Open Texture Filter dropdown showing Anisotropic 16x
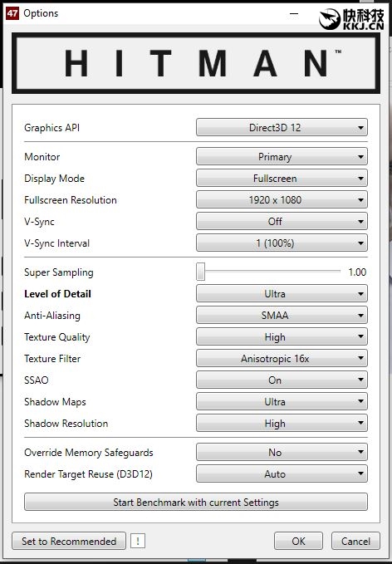392x564 pixels. point(282,358)
